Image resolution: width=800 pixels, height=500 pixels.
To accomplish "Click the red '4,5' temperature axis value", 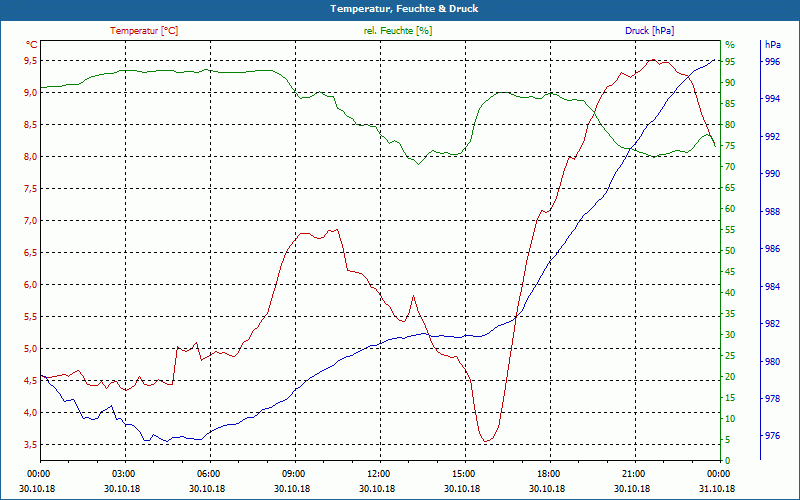I will tap(30, 381).
